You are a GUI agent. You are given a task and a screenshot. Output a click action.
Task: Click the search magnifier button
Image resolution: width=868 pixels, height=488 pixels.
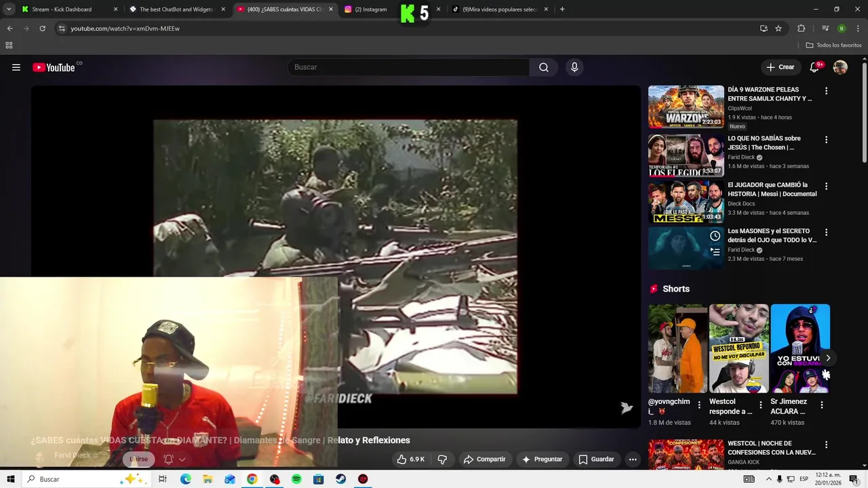544,67
